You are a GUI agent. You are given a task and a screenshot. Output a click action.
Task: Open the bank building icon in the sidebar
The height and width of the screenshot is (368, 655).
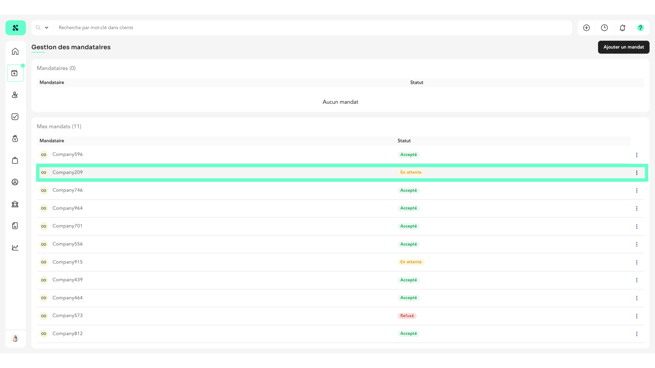click(x=15, y=204)
